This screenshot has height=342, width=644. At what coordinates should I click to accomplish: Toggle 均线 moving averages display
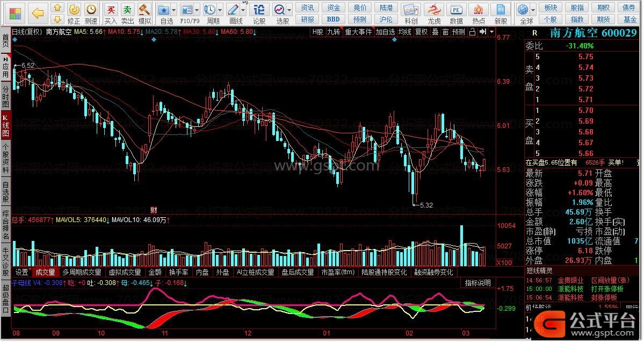[404, 32]
